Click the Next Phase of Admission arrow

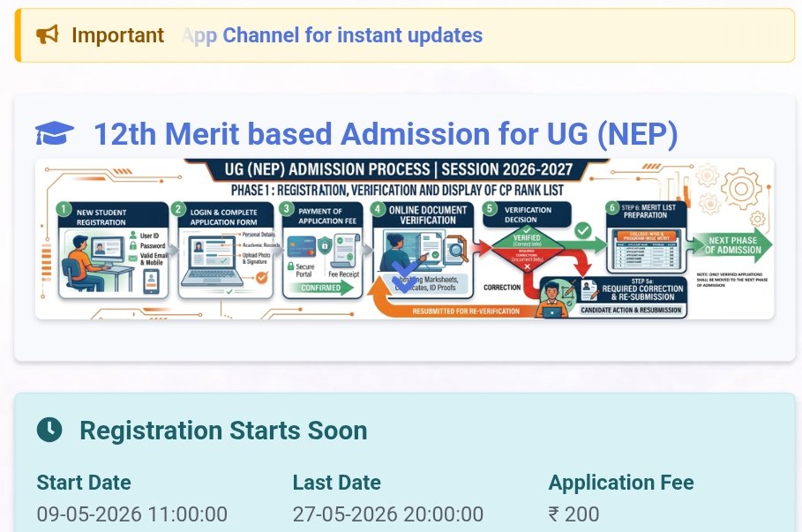pyautogui.click(x=731, y=245)
